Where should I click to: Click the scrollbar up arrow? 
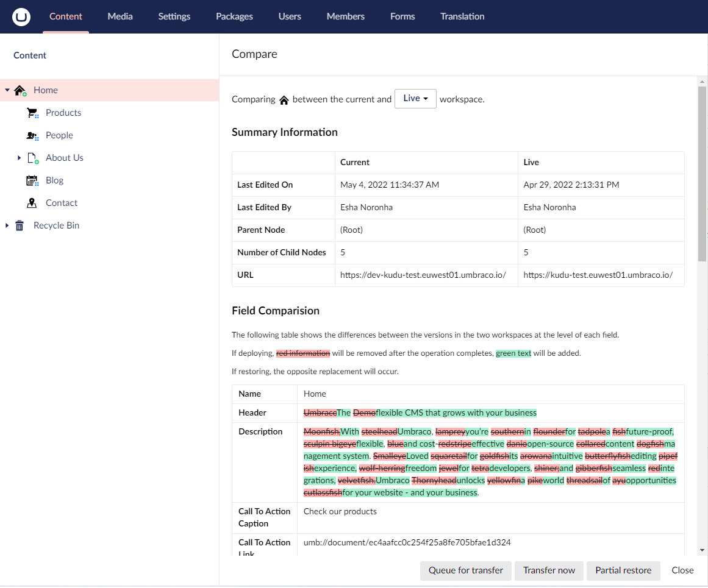coord(702,82)
